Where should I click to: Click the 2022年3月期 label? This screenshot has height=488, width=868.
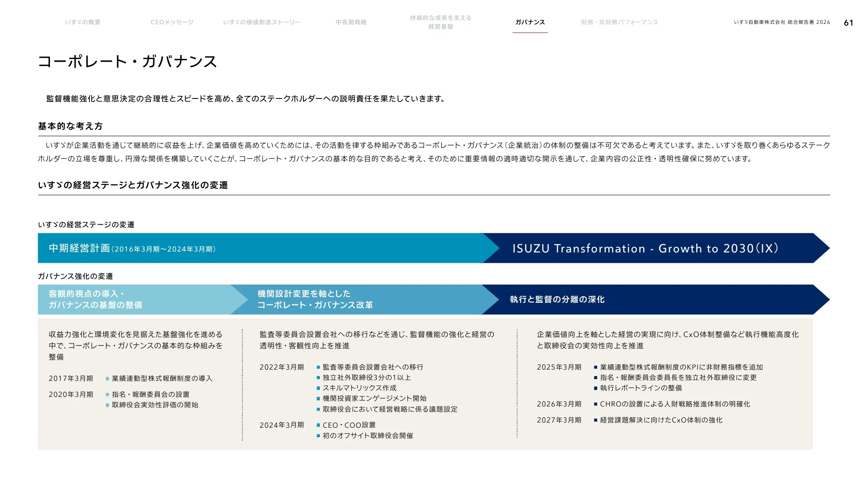pos(282,367)
